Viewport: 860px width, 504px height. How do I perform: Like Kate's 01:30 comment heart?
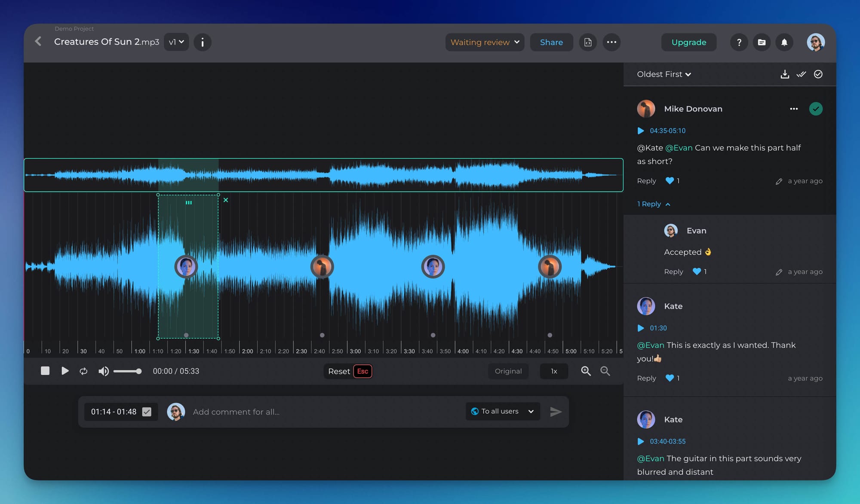(670, 378)
